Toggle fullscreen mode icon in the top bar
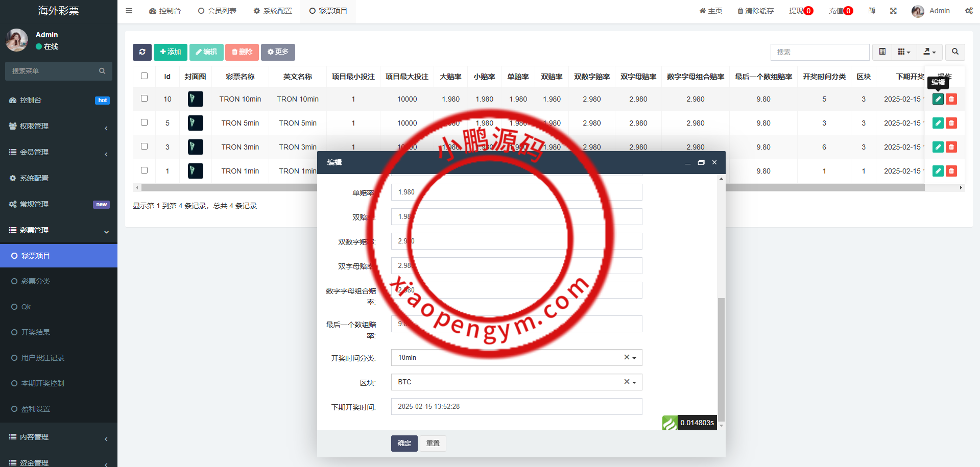Image resolution: width=980 pixels, height=467 pixels. tap(893, 11)
